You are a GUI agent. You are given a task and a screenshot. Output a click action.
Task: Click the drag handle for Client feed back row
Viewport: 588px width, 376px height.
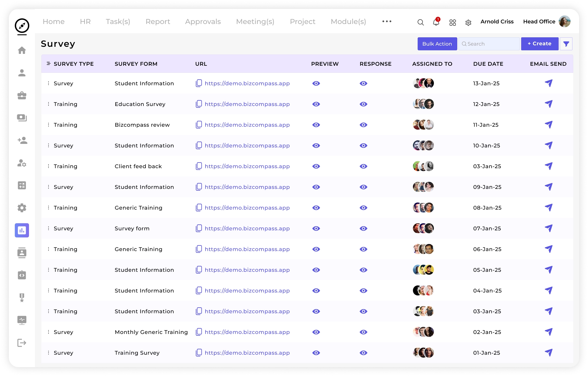click(49, 166)
